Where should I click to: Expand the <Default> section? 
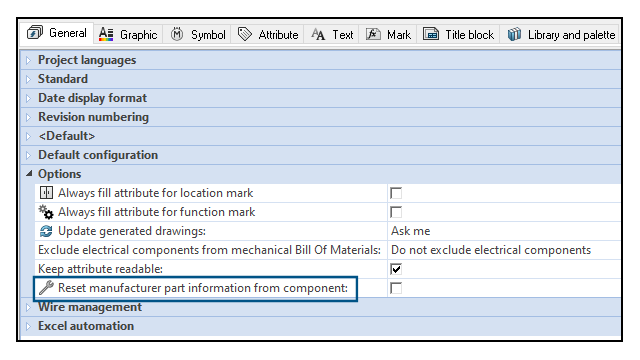[x=28, y=136]
